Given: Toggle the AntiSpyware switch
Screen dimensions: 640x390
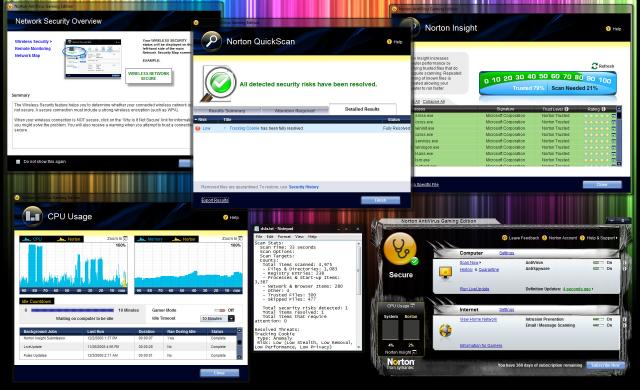Looking at the screenshot, I should coord(598,269).
